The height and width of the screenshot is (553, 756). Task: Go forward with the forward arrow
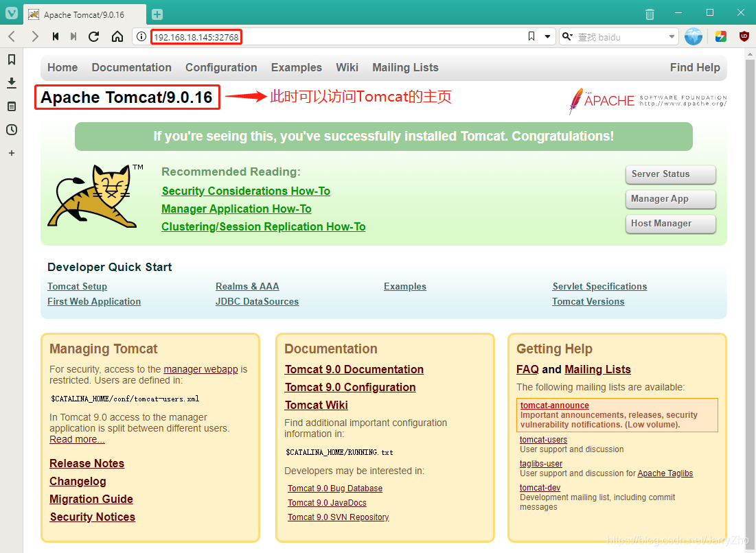[35, 36]
